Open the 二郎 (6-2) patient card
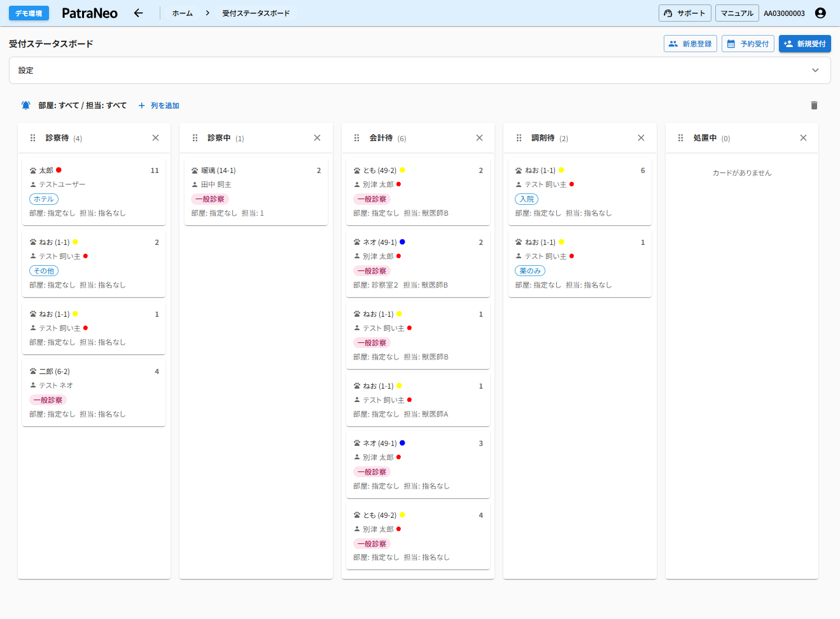Image resolution: width=840 pixels, height=619 pixels. tap(94, 393)
